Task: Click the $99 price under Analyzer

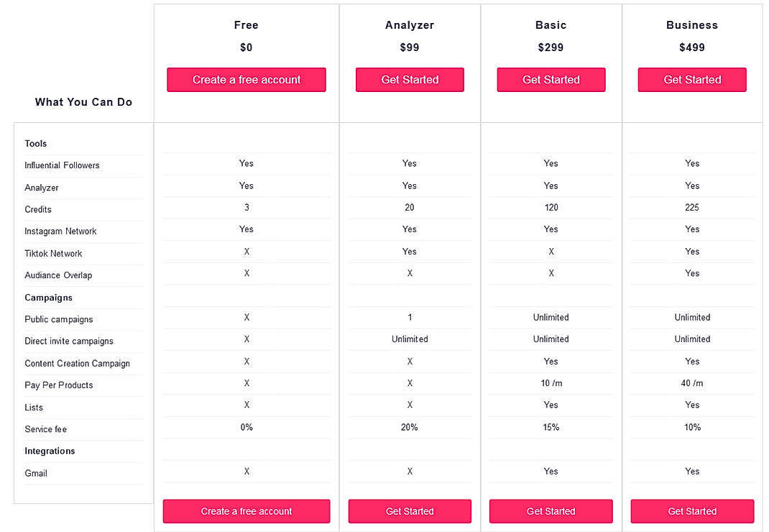Action: (409, 47)
